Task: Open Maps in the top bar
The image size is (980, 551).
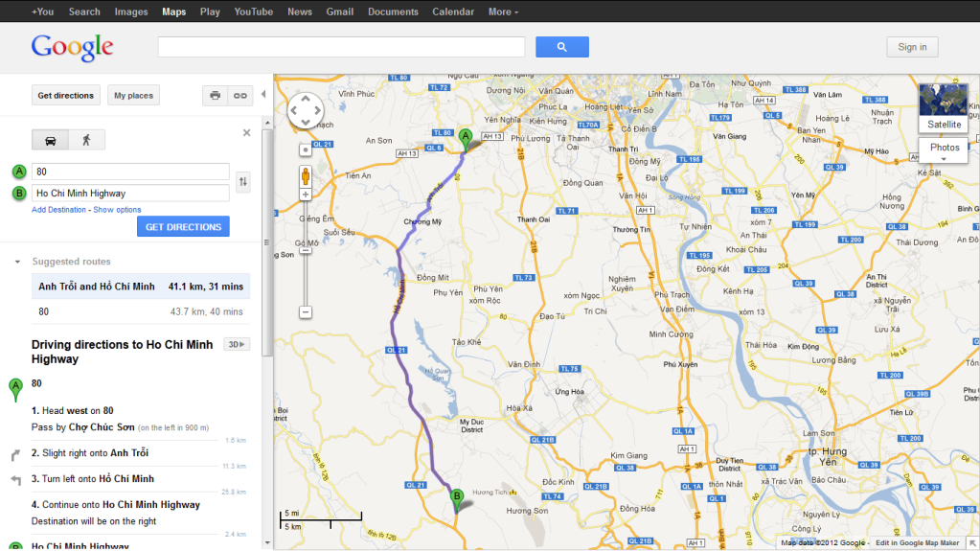Action: (173, 11)
